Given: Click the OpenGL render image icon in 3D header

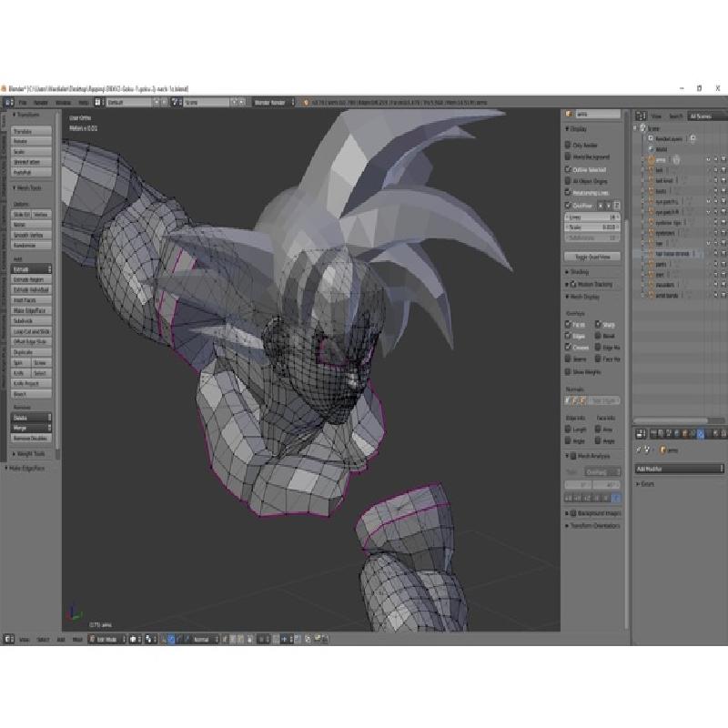Looking at the screenshot, I should coord(318,640).
